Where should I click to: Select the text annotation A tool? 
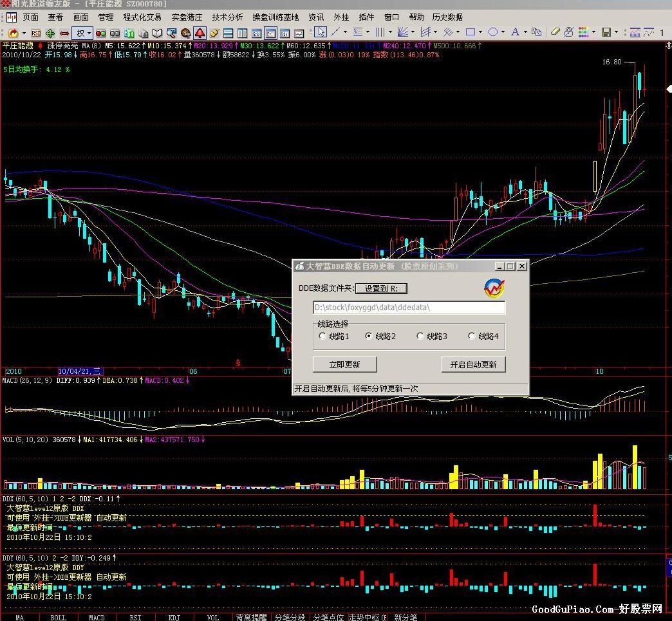click(515, 32)
